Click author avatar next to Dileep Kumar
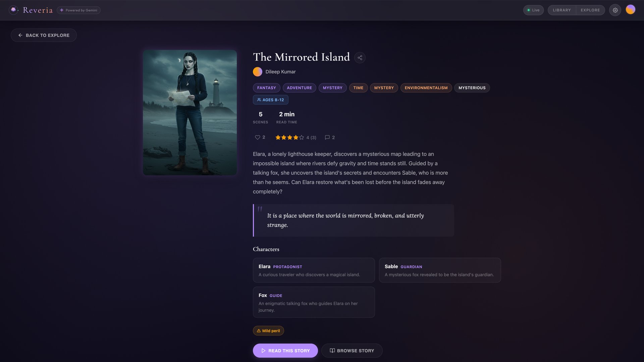644x362 pixels. pos(258,72)
